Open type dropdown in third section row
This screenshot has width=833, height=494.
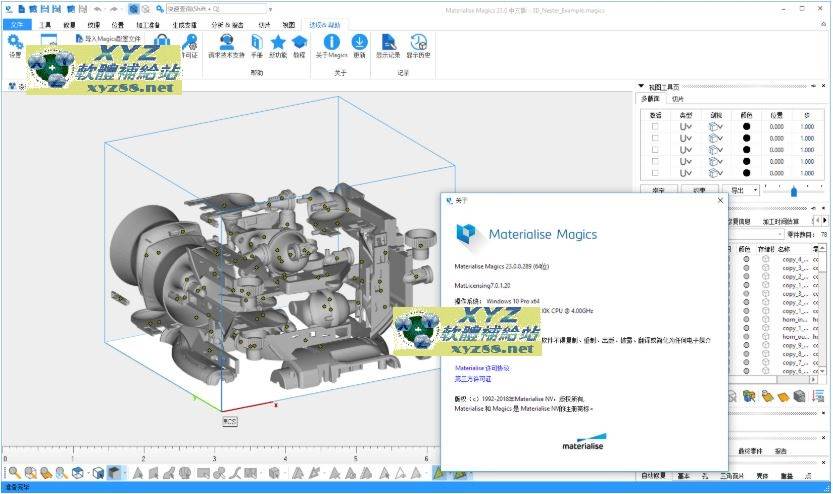click(686, 150)
